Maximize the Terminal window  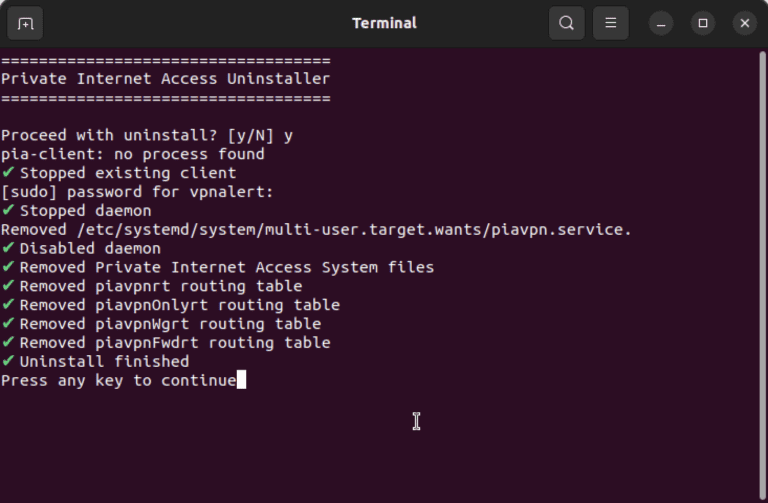click(x=703, y=23)
